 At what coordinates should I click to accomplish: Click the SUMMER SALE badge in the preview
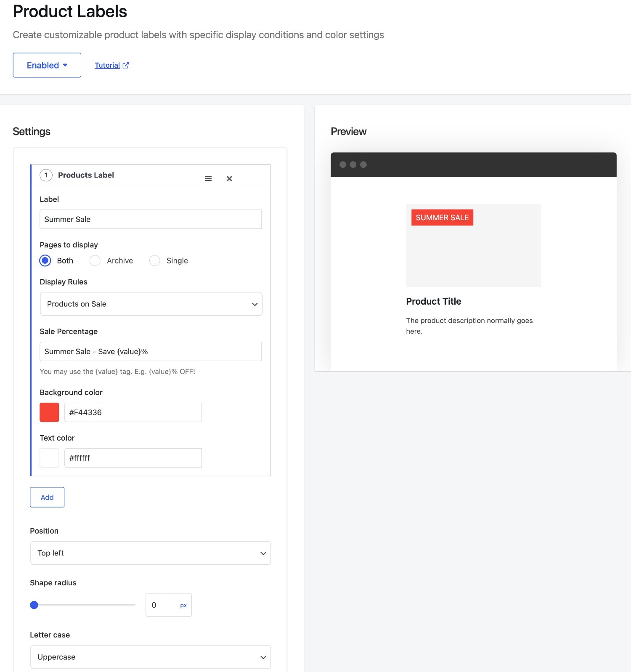(x=442, y=218)
